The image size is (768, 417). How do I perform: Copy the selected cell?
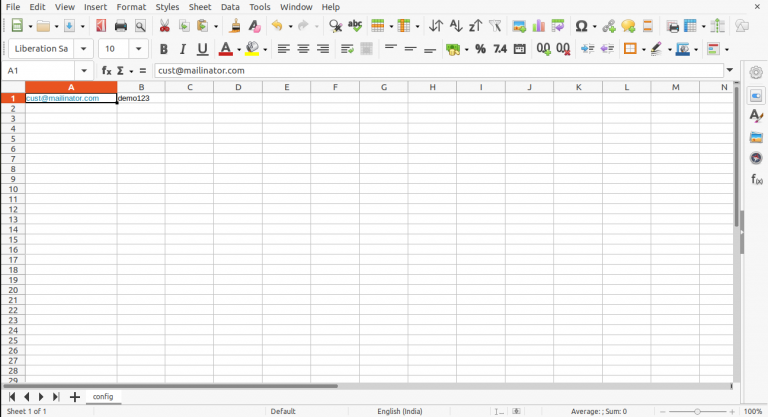[x=184, y=26]
